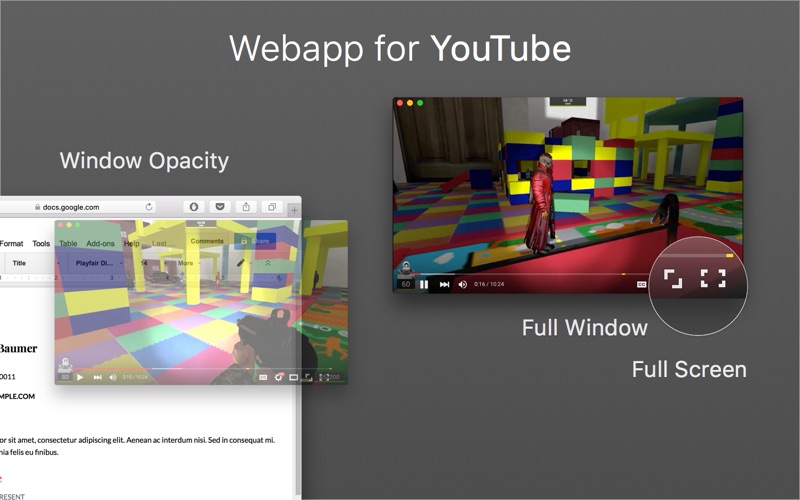Toggle captions in the translucent player
Viewport: 800px width, 500px height.
point(263,377)
